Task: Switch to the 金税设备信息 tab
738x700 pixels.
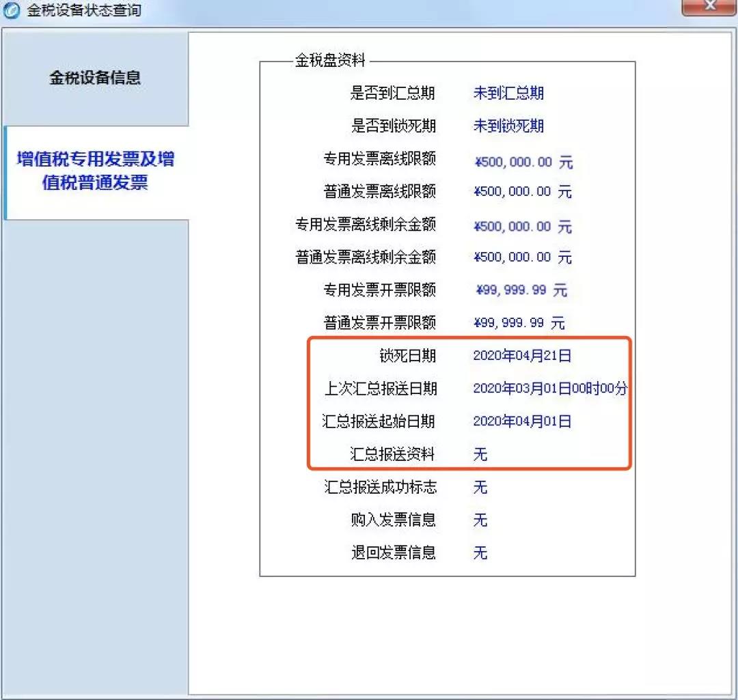Action: [x=96, y=78]
